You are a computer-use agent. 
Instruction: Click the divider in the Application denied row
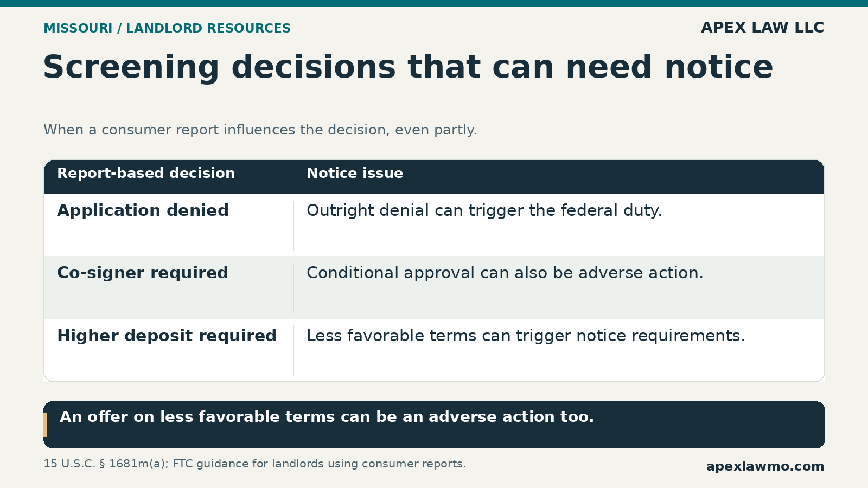click(x=293, y=226)
